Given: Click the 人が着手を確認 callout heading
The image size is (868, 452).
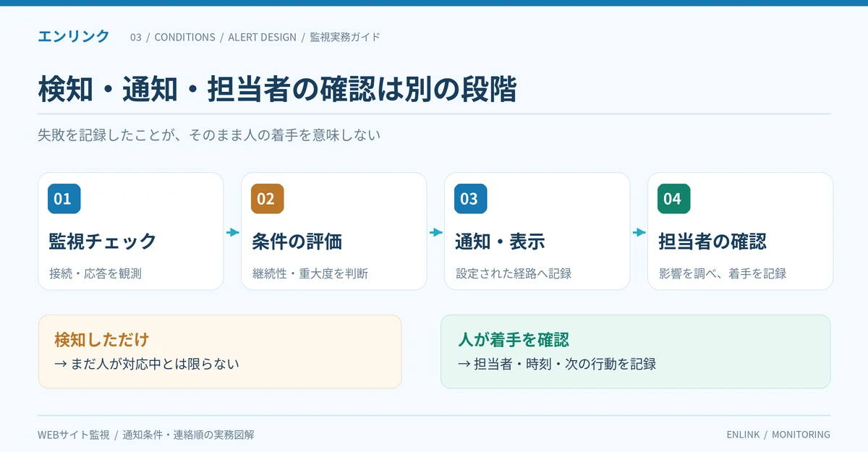Looking at the screenshot, I should tap(514, 339).
